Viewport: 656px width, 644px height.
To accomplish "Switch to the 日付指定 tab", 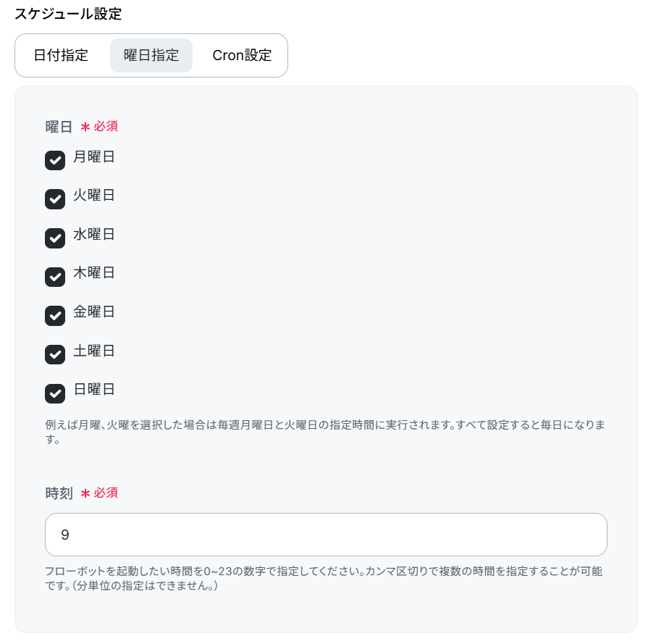I will [x=61, y=55].
